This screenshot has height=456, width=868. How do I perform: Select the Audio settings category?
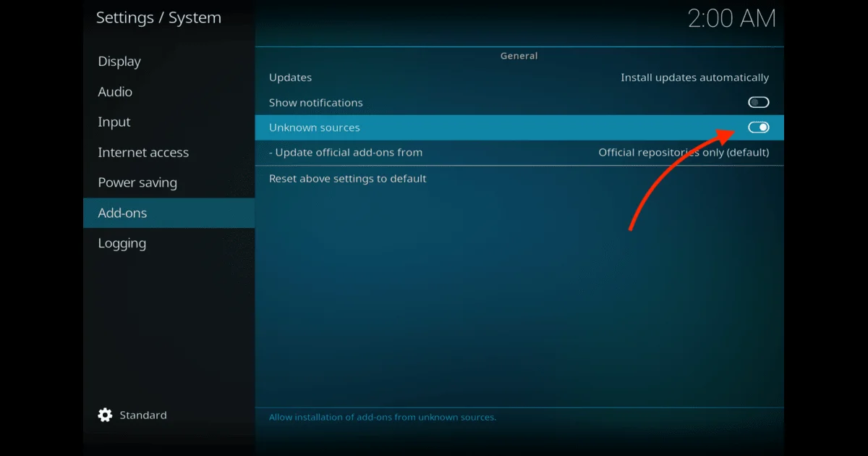115,92
